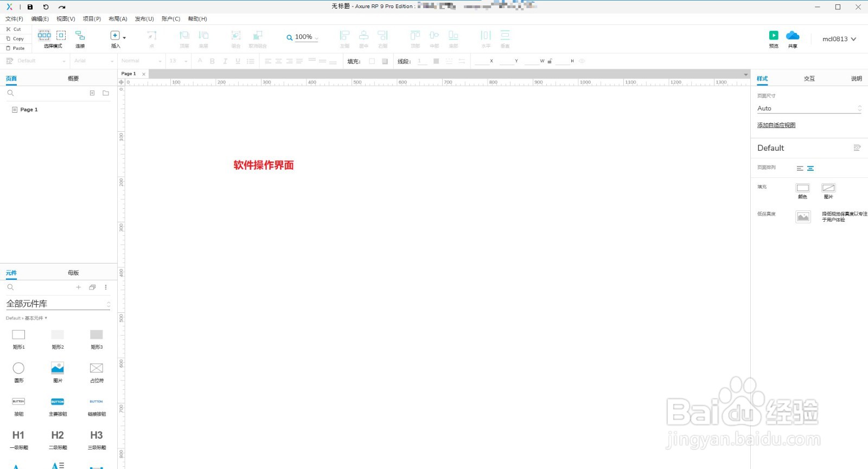Open the 发布(U) menu
This screenshot has height=469, width=868.
click(x=144, y=19)
